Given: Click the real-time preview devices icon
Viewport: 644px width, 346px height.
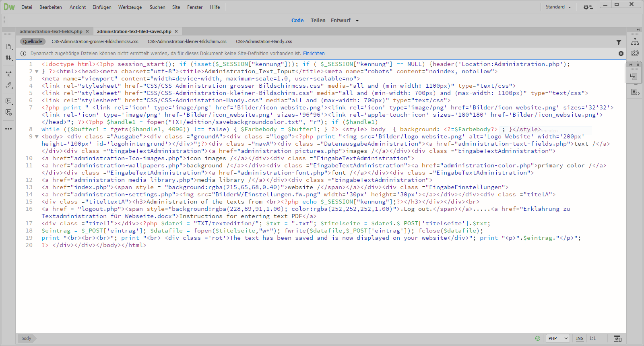Looking at the screenshot, I should point(617,338).
